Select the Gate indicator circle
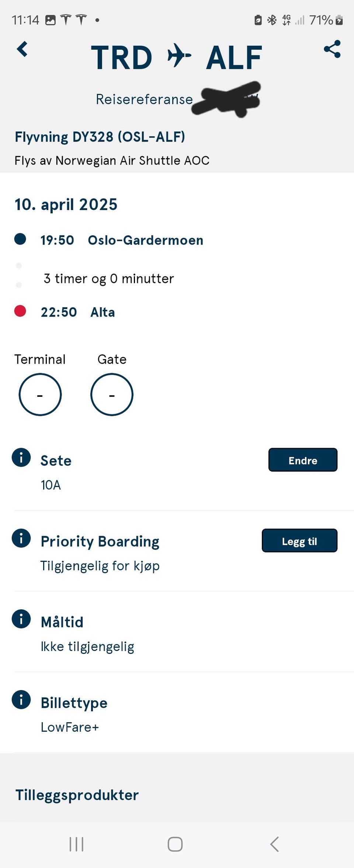The image size is (354, 868). pos(112,395)
